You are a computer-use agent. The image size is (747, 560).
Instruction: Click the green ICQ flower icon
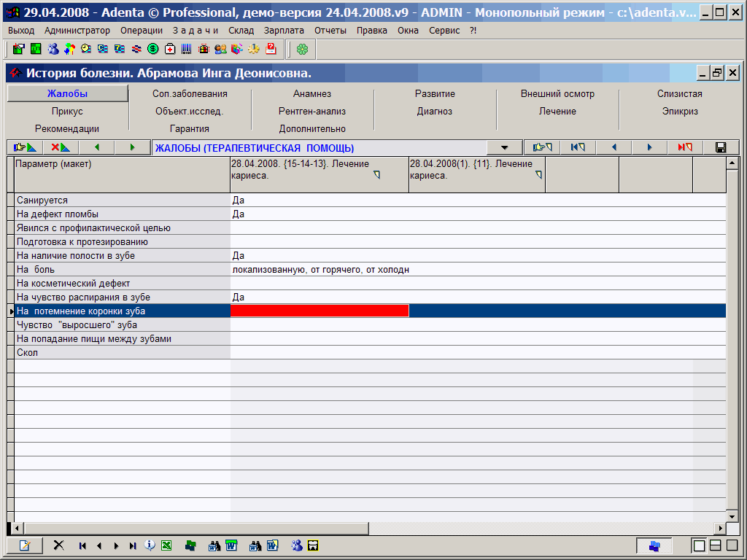(x=302, y=49)
